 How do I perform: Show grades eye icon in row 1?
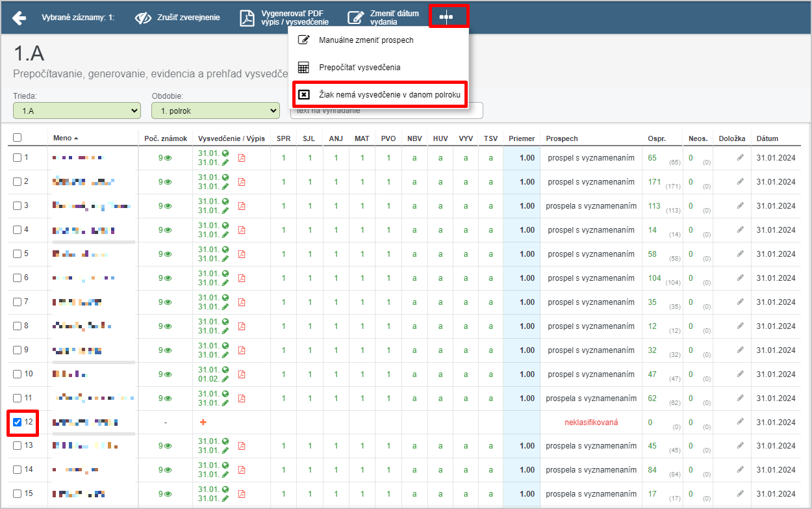click(x=168, y=158)
